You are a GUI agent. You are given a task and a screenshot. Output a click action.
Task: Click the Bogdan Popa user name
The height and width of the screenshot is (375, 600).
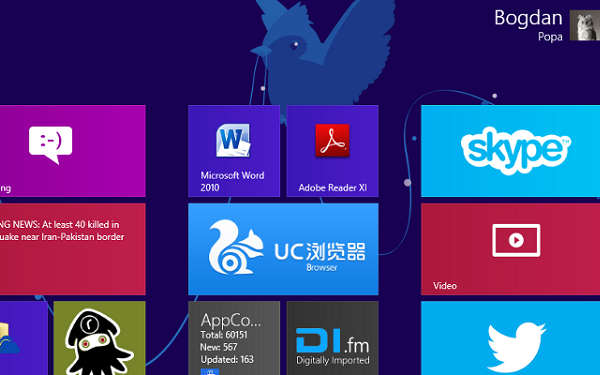tap(528, 25)
